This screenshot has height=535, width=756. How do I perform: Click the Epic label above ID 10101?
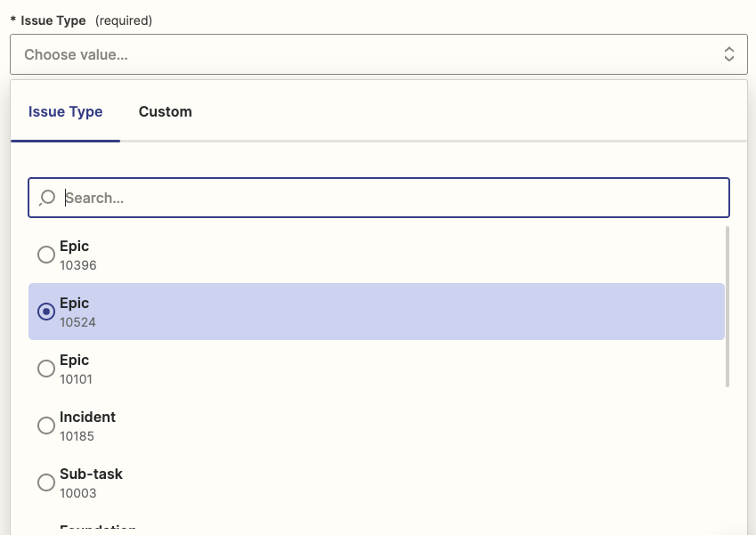coord(75,361)
